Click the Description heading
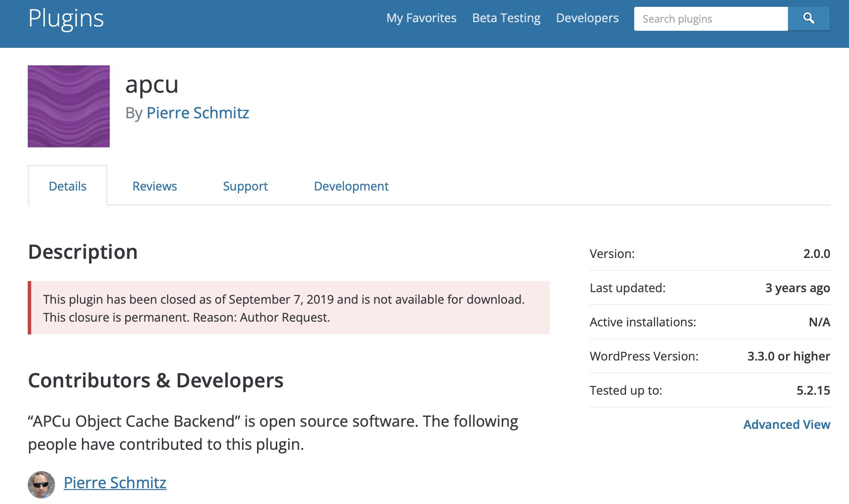The image size is (849, 504). point(83,252)
